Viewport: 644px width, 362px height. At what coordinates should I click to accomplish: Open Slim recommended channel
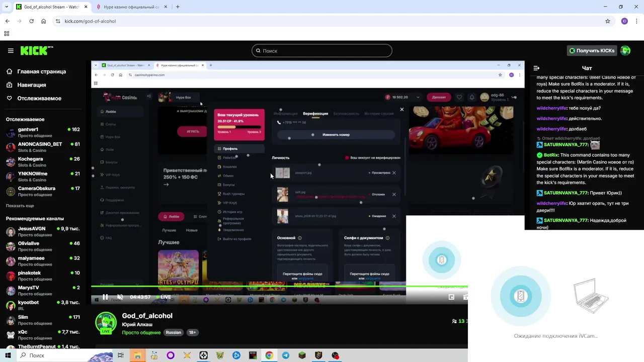tap(43, 320)
